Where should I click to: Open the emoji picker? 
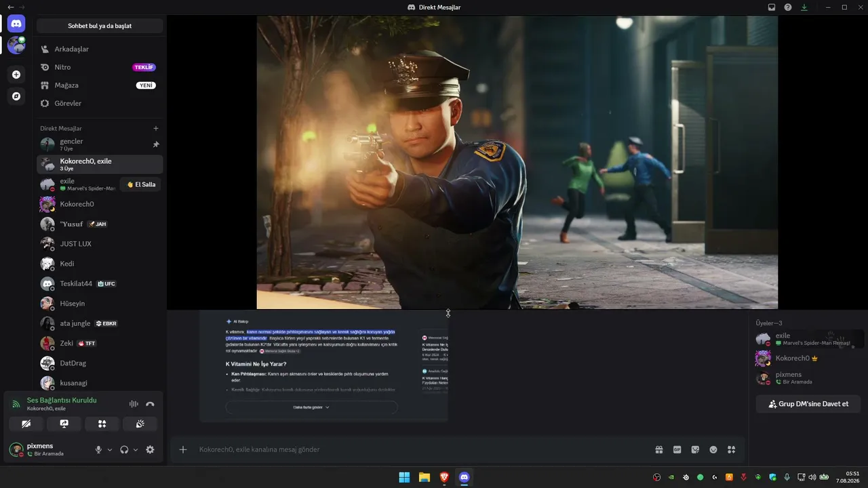tap(713, 449)
